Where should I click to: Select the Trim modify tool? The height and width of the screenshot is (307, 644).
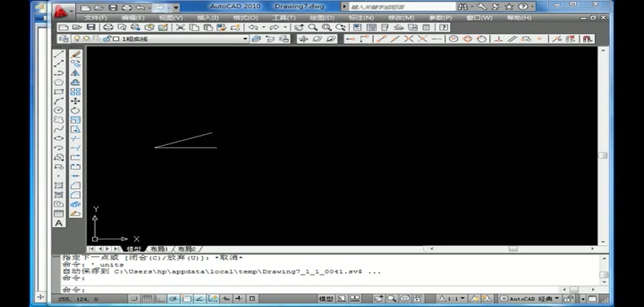click(x=75, y=138)
